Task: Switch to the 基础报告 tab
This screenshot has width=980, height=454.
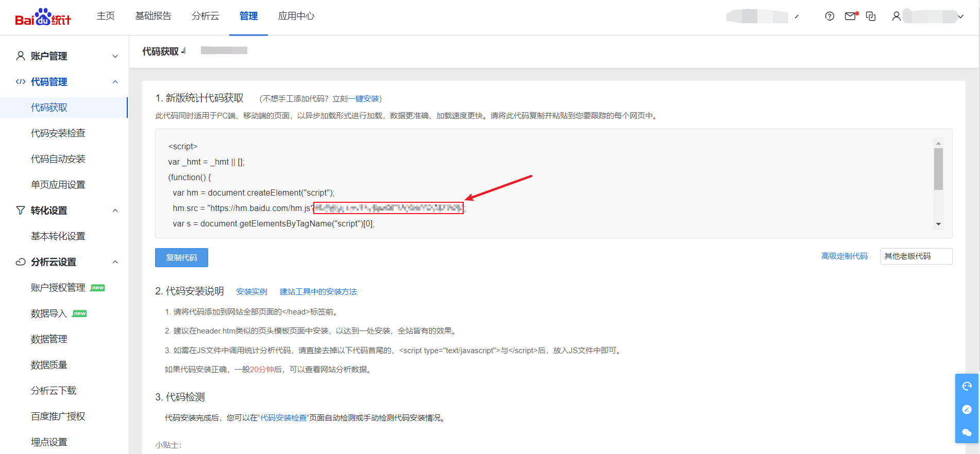Action: point(153,16)
